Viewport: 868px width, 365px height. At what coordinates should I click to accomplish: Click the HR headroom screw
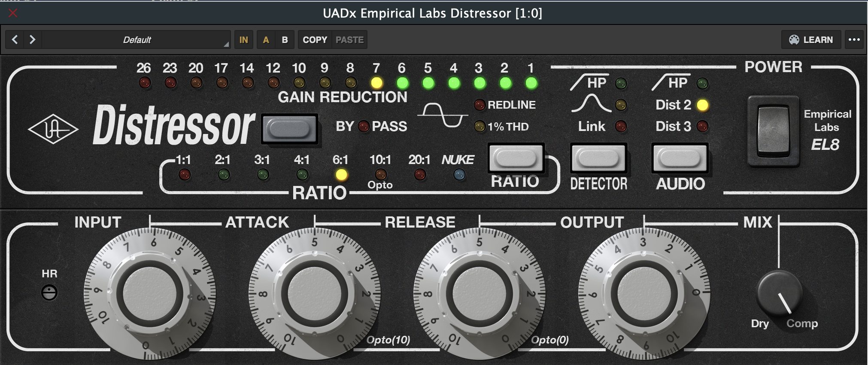tap(49, 293)
